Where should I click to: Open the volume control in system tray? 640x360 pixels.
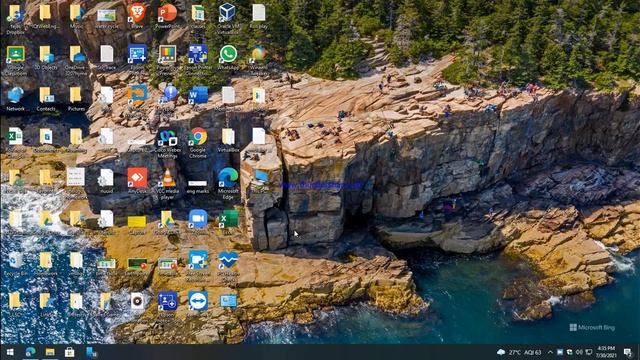579,352
